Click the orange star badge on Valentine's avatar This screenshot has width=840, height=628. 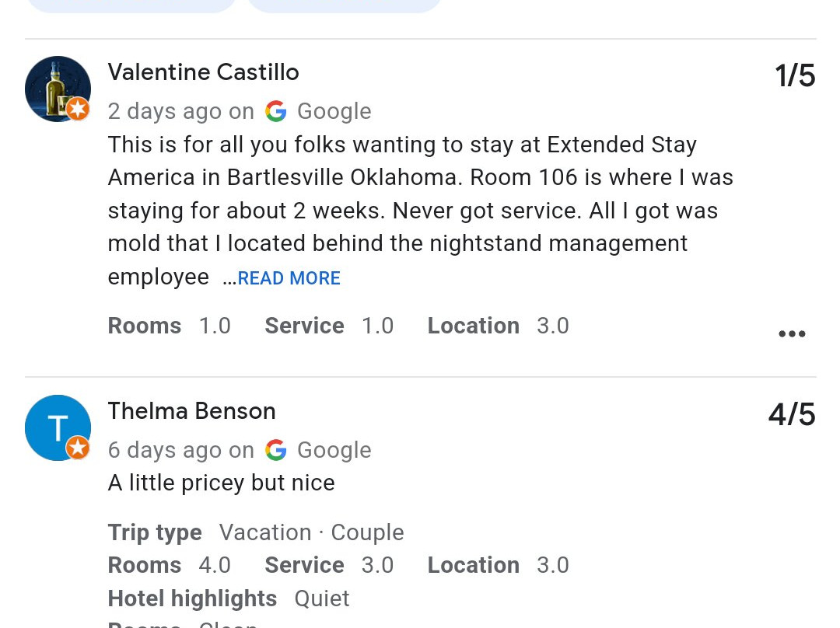coord(78,109)
